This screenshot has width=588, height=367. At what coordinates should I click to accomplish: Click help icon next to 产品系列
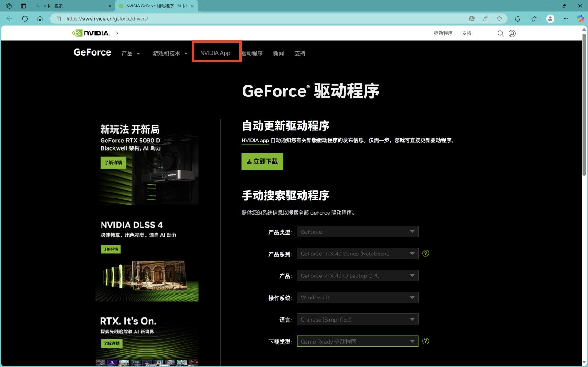point(425,253)
